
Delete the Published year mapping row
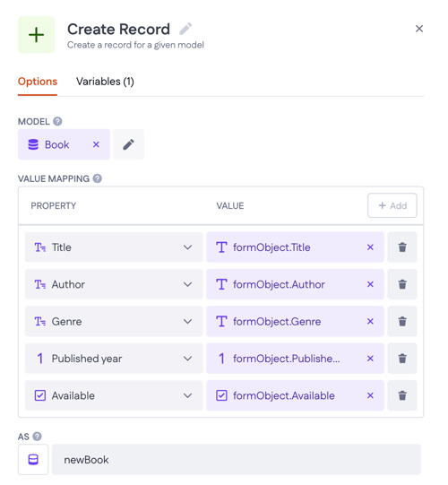tap(402, 359)
